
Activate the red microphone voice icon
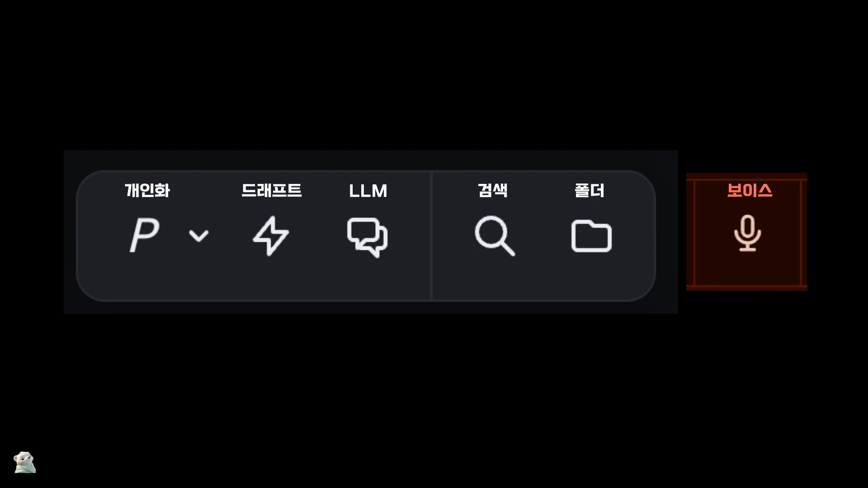pos(747,233)
